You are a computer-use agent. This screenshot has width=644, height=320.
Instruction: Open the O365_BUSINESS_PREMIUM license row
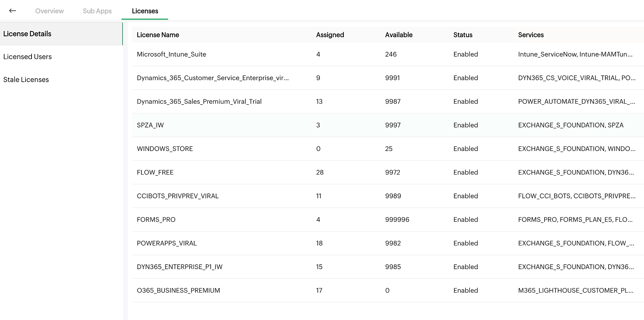[178, 290]
